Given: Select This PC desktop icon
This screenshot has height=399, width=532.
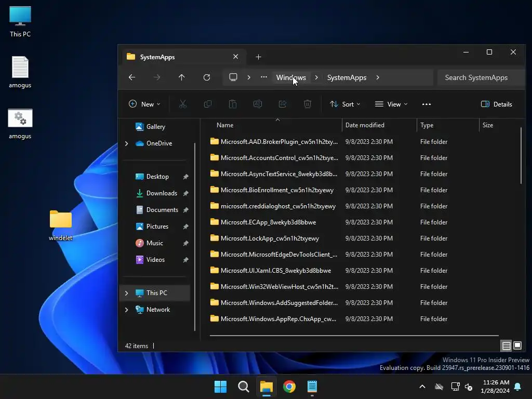Looking at the screenshot, I should click(20, 22).
